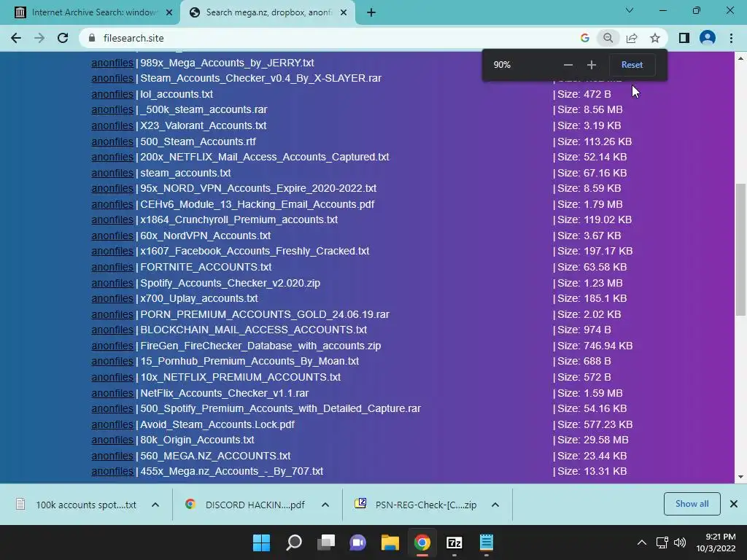Open File Explorer from the taskbar
747x560 pixels.
point(390,542)
